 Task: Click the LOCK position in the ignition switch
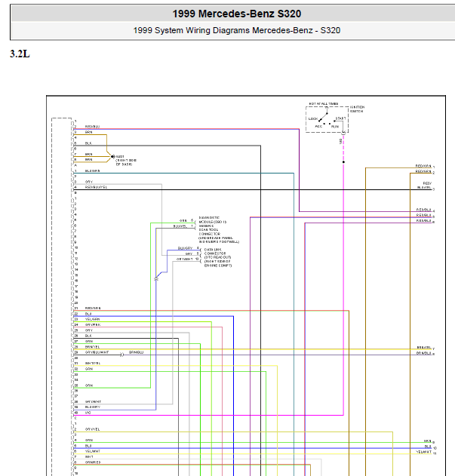[313, 118]
